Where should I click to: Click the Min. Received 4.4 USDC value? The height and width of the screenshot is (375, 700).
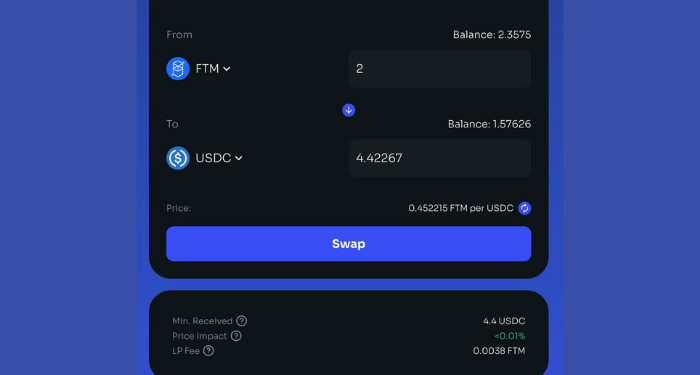pos(504,321)
